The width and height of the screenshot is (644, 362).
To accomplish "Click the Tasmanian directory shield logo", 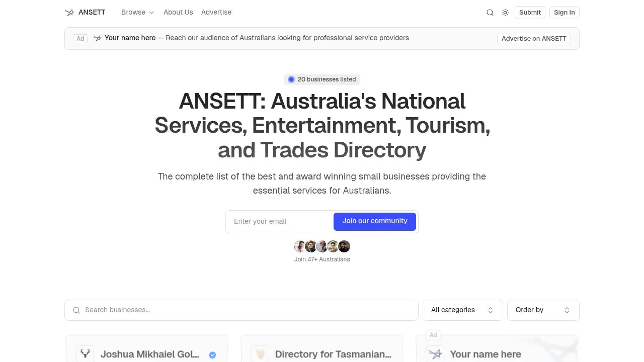I will [260, 353].
